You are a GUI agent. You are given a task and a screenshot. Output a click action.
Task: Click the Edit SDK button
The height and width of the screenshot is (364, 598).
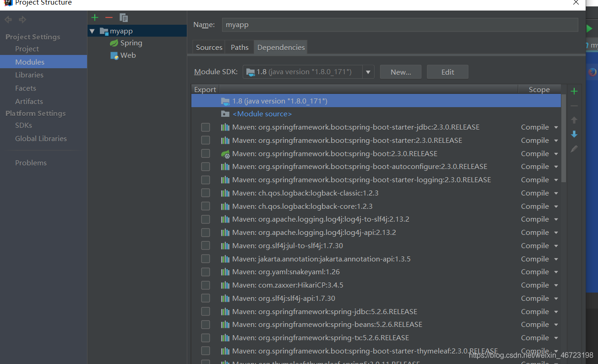point(447,71)
